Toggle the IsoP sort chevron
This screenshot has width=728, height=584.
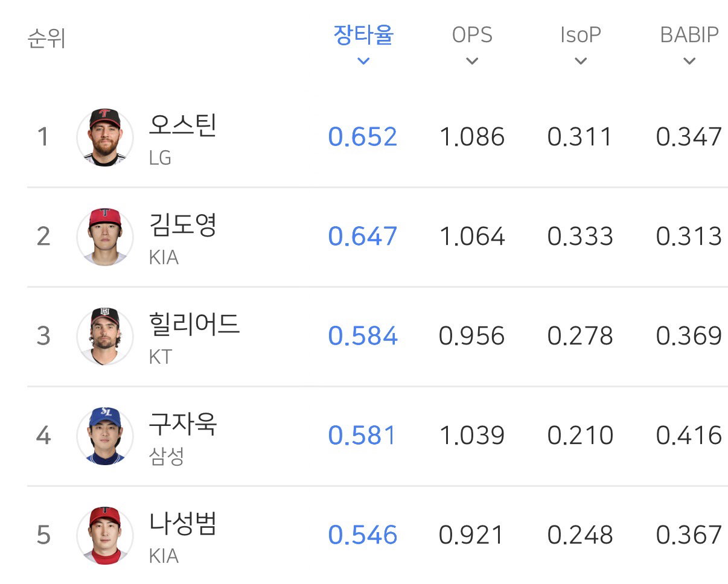(x=581, y=61)
